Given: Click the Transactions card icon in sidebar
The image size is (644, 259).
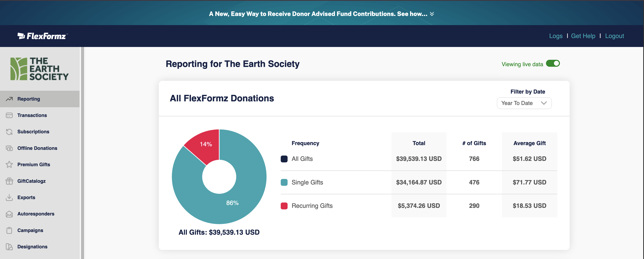Looking at the screenshot, I should 9,115.
